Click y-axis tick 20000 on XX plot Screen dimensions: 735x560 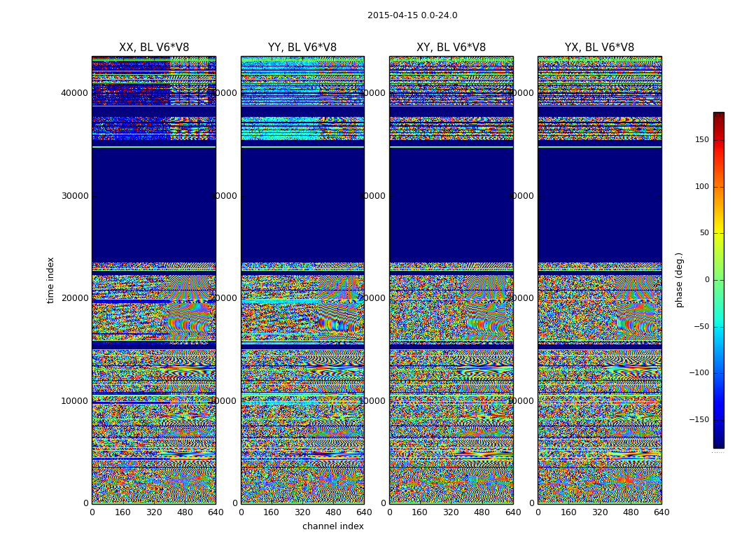[x=74, y=298]
